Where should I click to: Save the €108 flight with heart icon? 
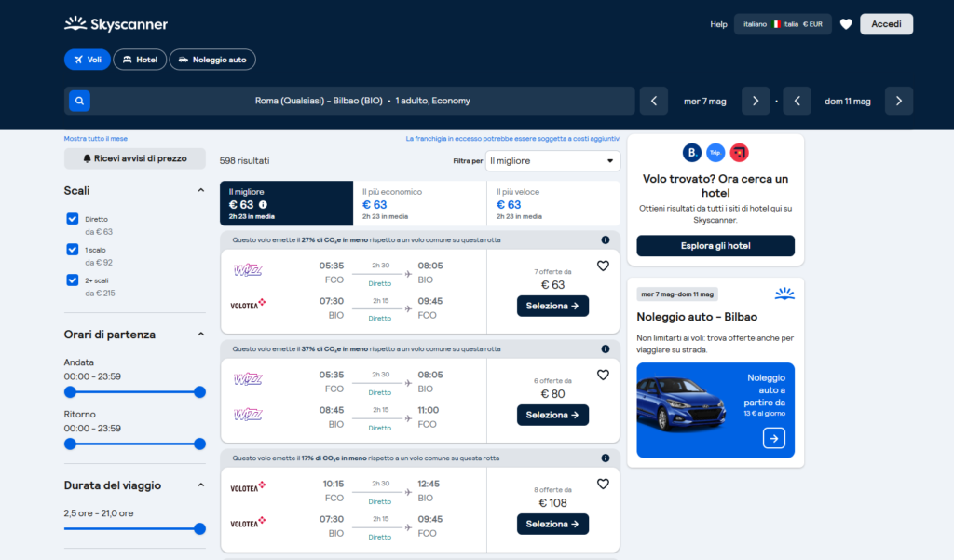[603, 484]
